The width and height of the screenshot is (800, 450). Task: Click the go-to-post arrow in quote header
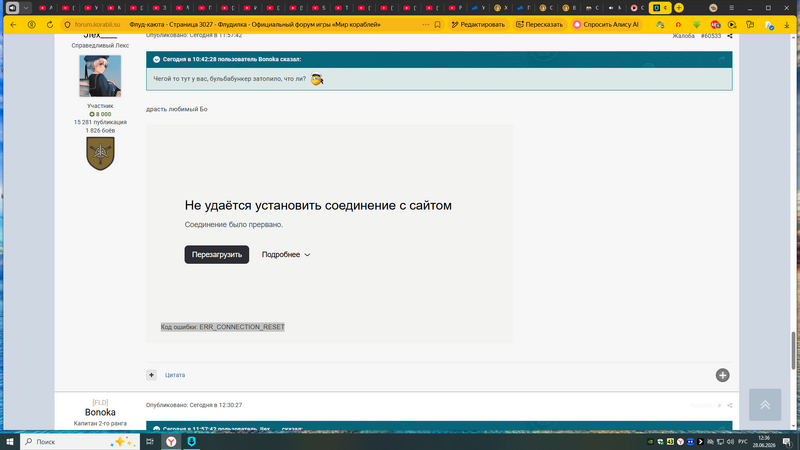click(721, 59)
